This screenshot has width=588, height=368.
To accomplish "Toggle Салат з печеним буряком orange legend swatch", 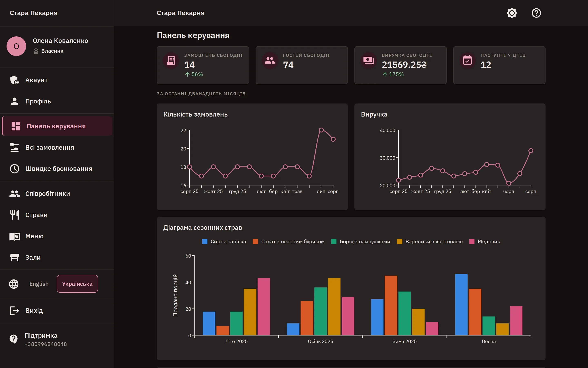I will 255,241.
